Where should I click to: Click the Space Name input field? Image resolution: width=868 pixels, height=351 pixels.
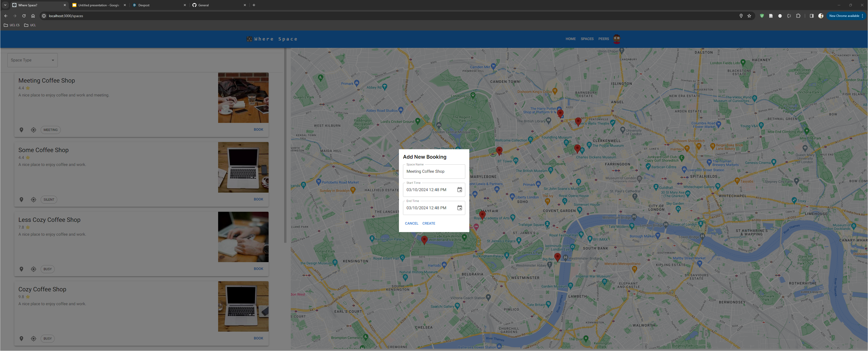click(x=434, y=171)
